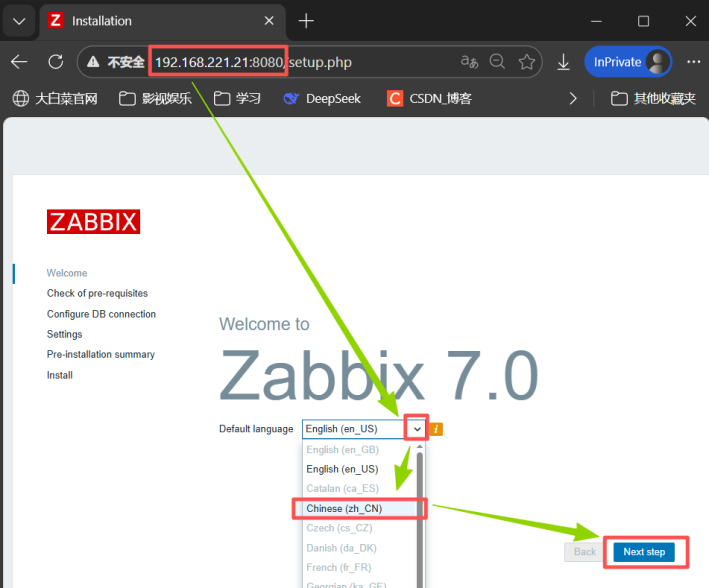Open the translate page icon

(469, 62)
